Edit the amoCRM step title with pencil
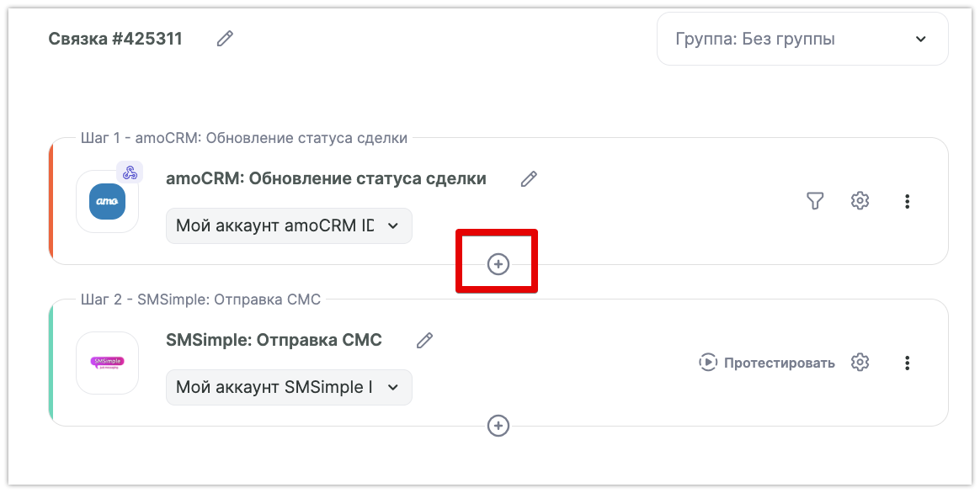980x493 pixels. pos(529,179)
